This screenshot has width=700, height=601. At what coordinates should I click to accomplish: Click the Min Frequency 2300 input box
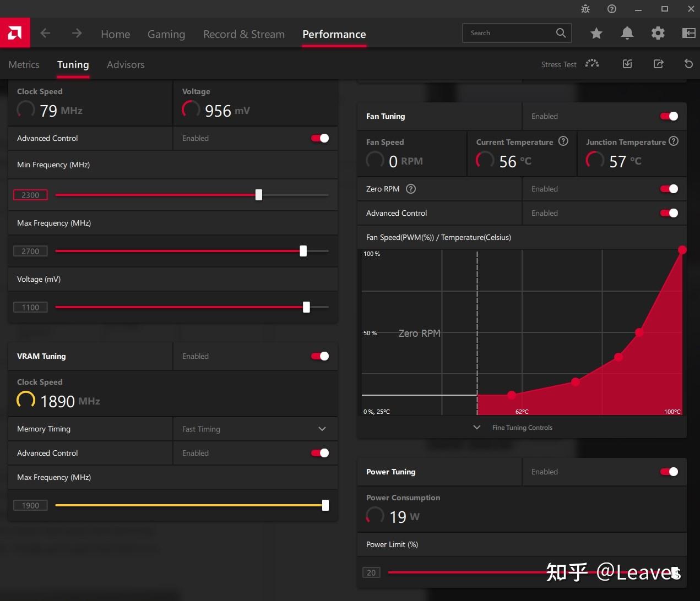[30, 195]
